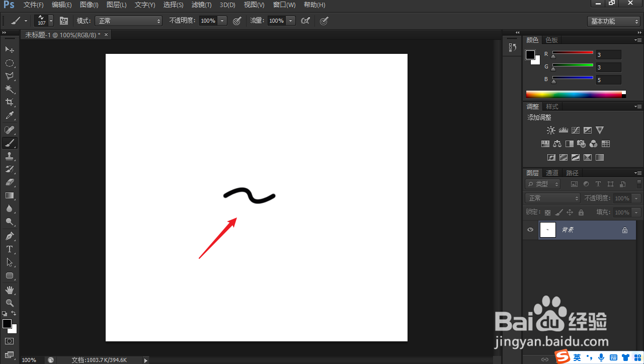Toggle Quick Mask mode
This screenshot has height=364, width=644.
(9, 341)
